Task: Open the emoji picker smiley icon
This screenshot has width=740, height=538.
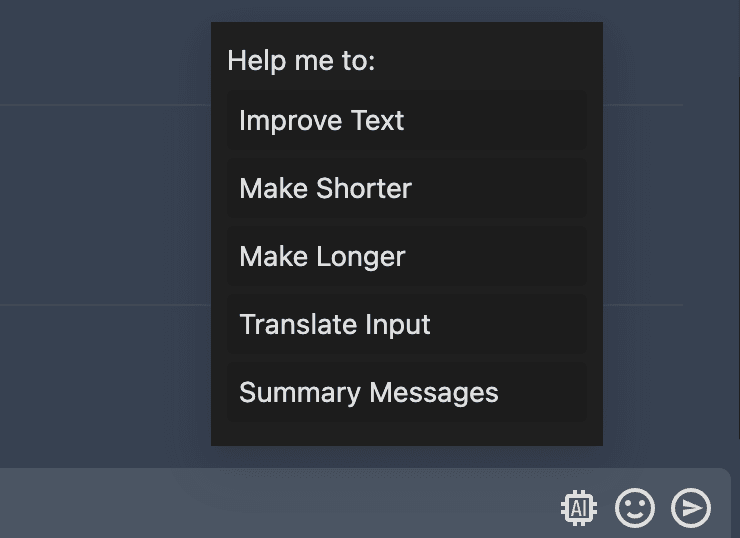Action: [x=634, y=508]
